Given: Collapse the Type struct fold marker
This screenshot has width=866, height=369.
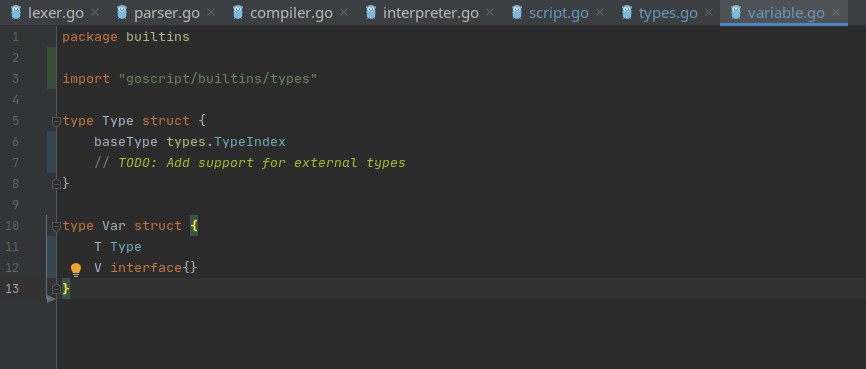Looking at the screenshot, I should pos(56,121).
